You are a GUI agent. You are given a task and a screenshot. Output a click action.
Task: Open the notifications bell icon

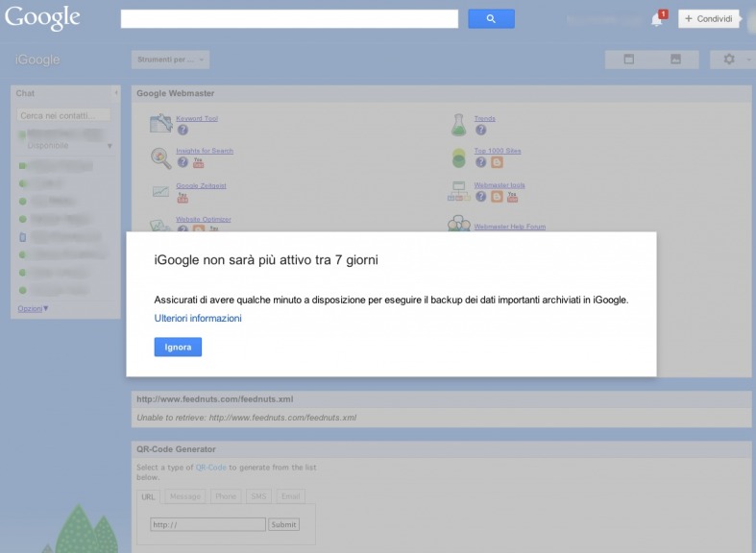coord(657,19)
